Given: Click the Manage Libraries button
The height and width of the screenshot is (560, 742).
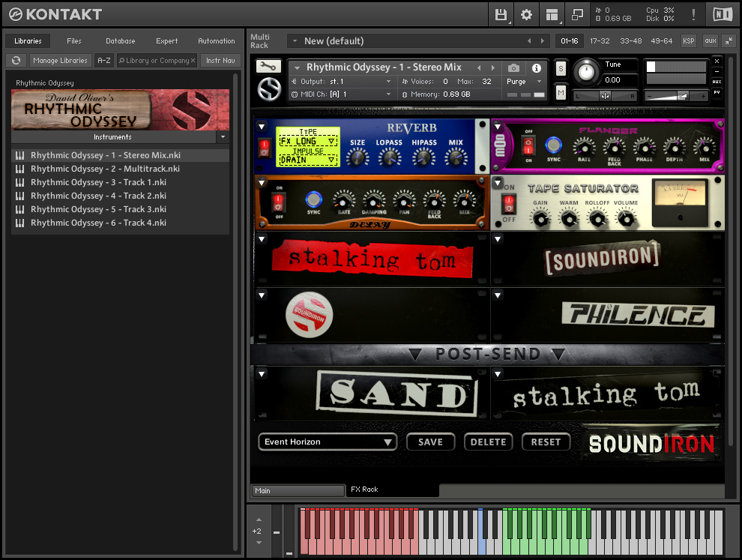Looking at the screenshot, I should (x=61, y=61).
